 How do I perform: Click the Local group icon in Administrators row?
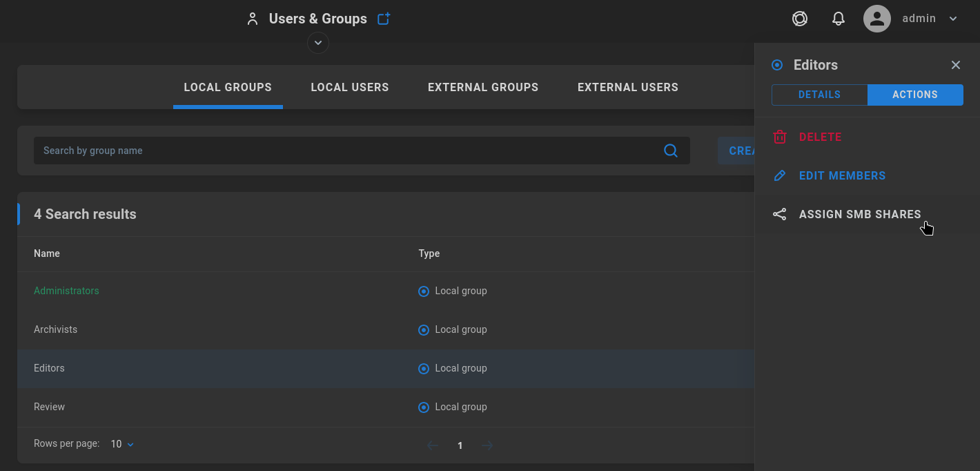[x=424, y=291]
